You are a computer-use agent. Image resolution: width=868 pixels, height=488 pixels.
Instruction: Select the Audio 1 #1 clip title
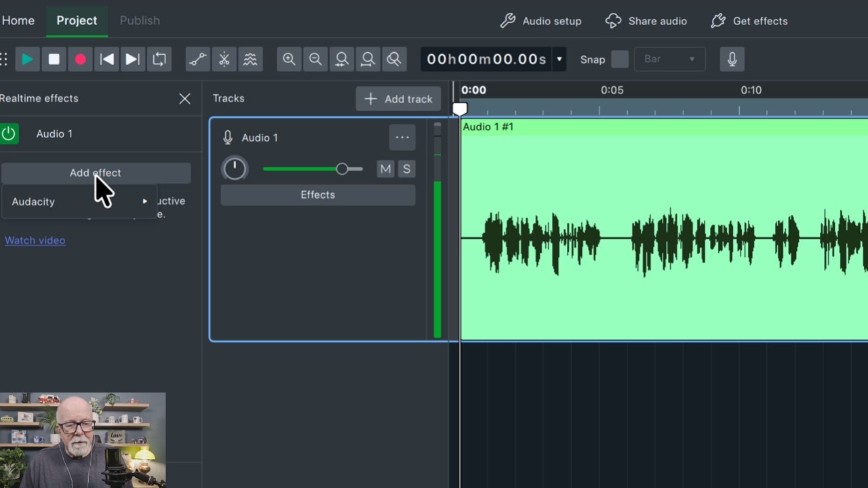tap(488, 127)
